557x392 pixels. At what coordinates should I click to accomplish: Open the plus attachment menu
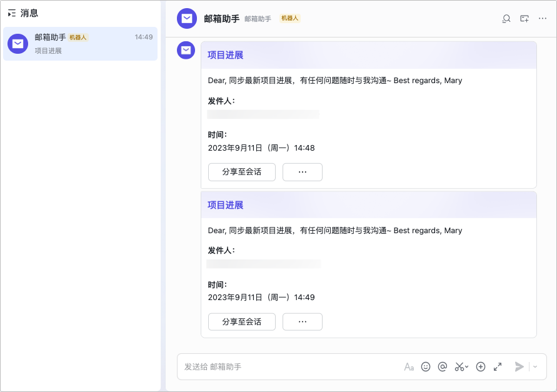click(x=481, y=367)
